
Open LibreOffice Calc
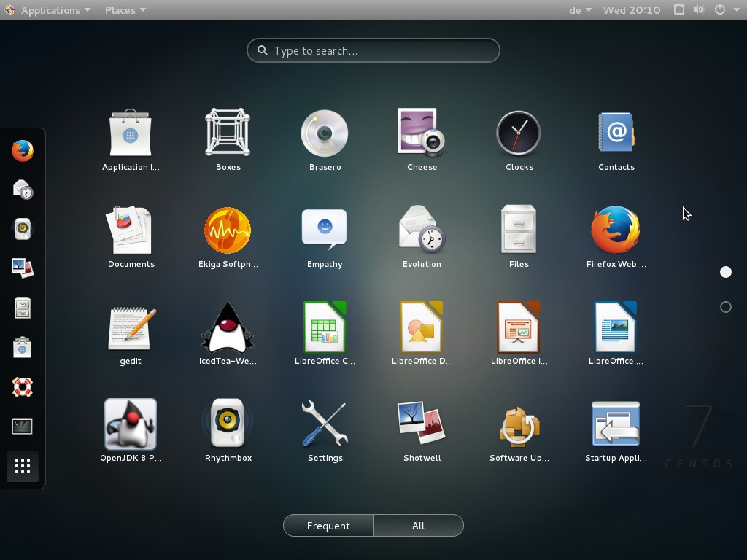325,327
